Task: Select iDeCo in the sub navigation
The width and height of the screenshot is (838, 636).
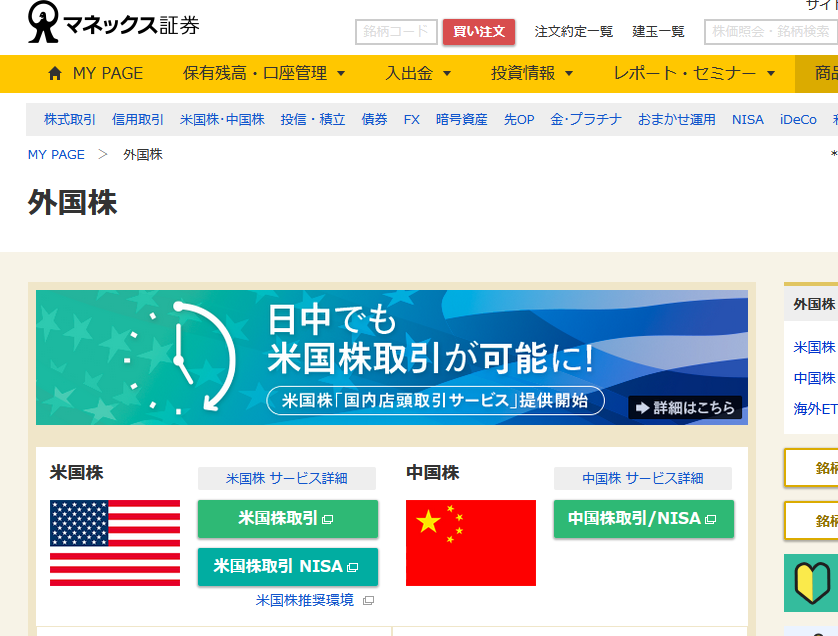Action: tap(798, 119)
